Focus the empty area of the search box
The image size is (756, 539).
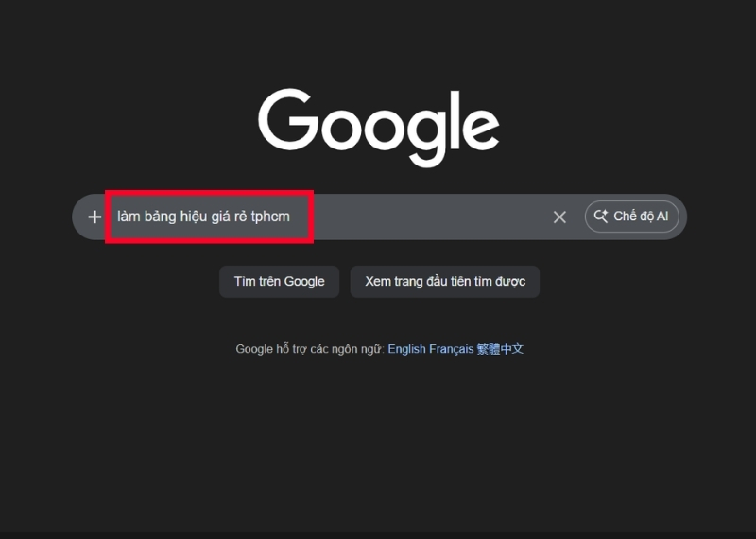pos(429,217)
